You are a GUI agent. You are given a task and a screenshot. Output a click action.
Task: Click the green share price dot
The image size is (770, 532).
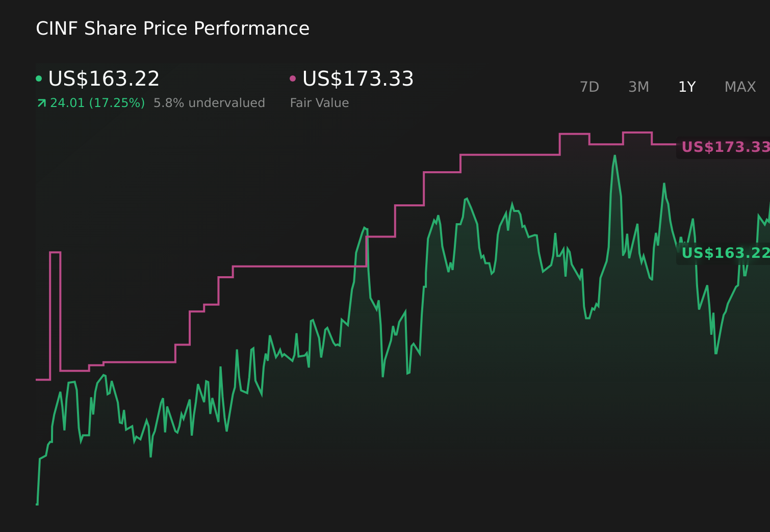click(x=39, y=78)
